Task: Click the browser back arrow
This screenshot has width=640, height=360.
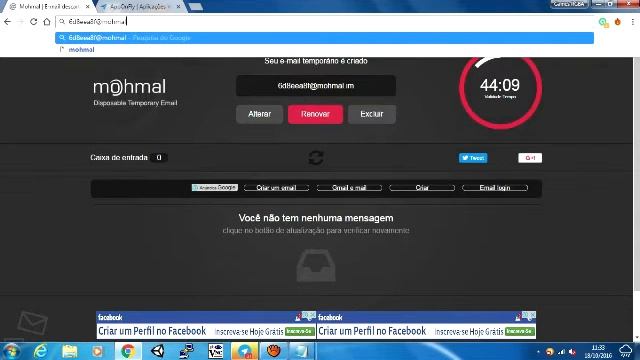Action: pyautogui.click(x=8, y=22)
